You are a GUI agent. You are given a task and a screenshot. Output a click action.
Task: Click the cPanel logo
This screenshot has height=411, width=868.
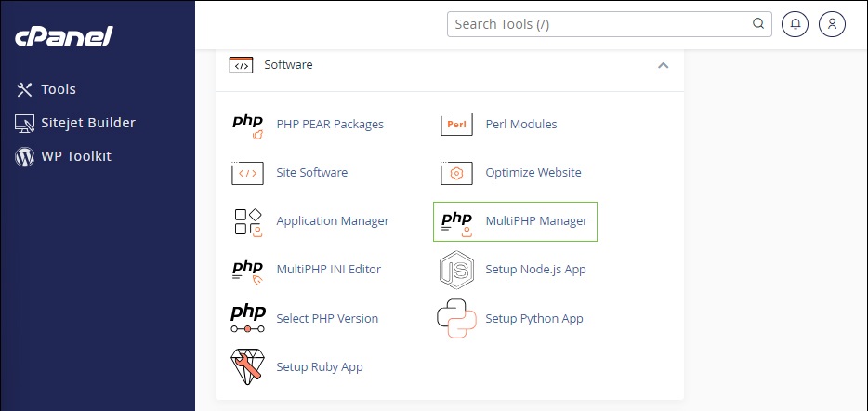tap(64, 37)
